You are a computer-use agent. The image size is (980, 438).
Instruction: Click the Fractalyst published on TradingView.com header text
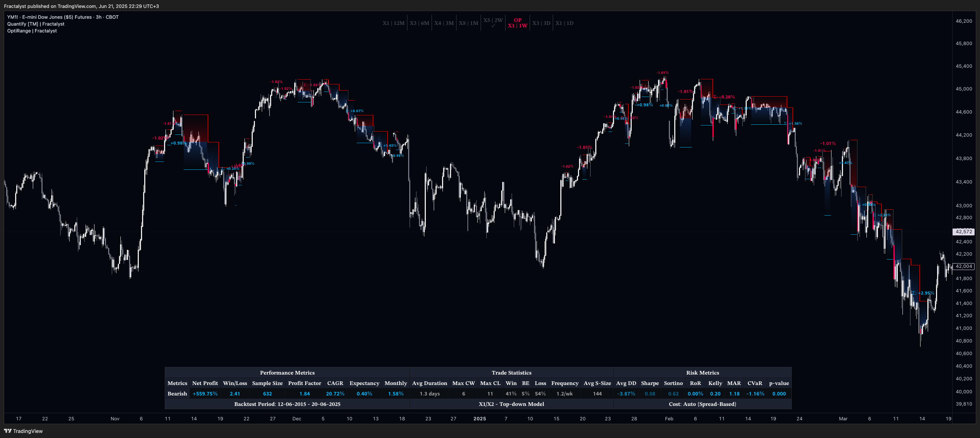(81, 6)
